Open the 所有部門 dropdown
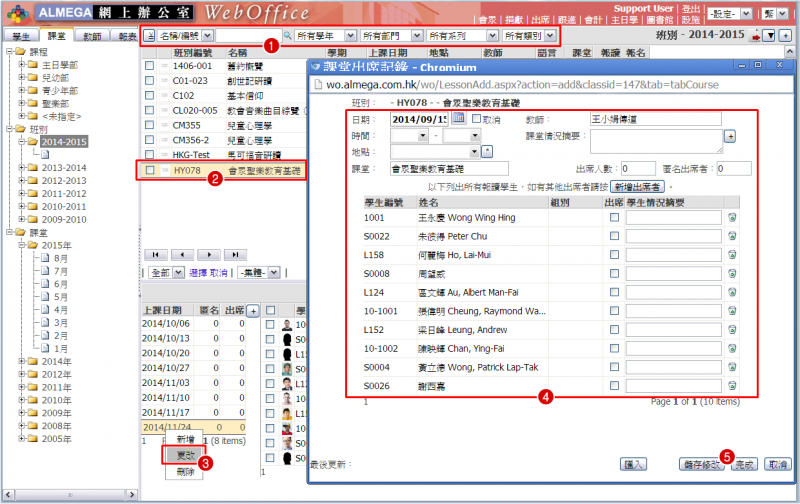800x504 pixels. click(417, 36)
